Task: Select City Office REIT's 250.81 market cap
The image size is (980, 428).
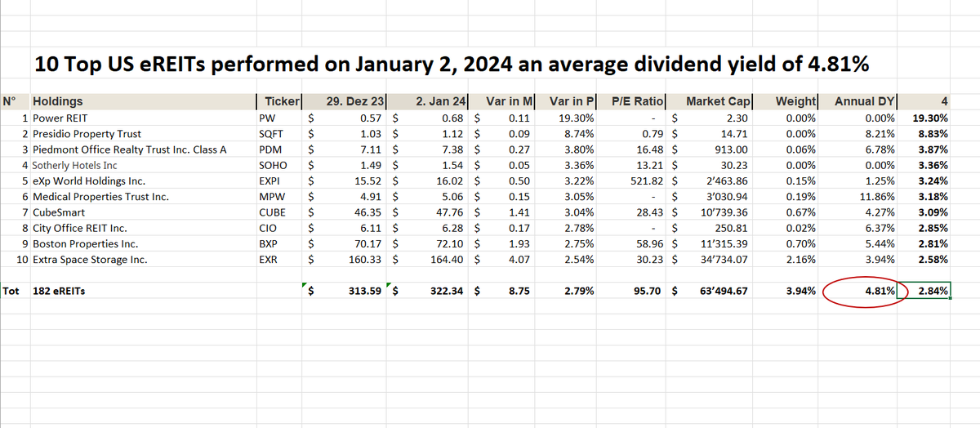Action: tap(710, 228)
